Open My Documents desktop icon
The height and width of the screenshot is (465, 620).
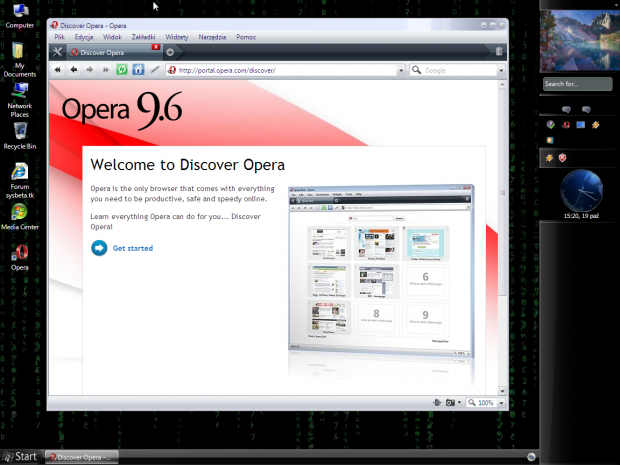pos(19,59)
